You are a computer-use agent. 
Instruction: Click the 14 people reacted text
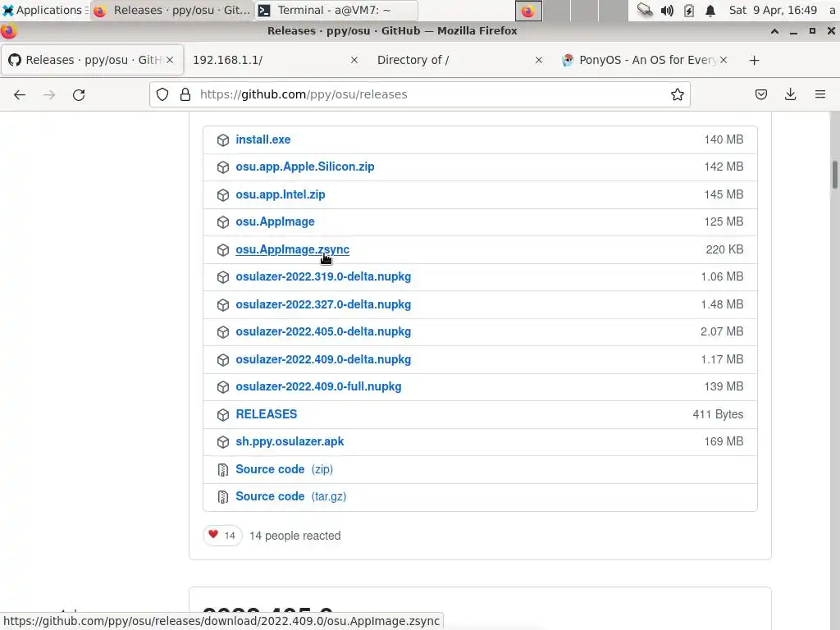(x=294, y=536)
